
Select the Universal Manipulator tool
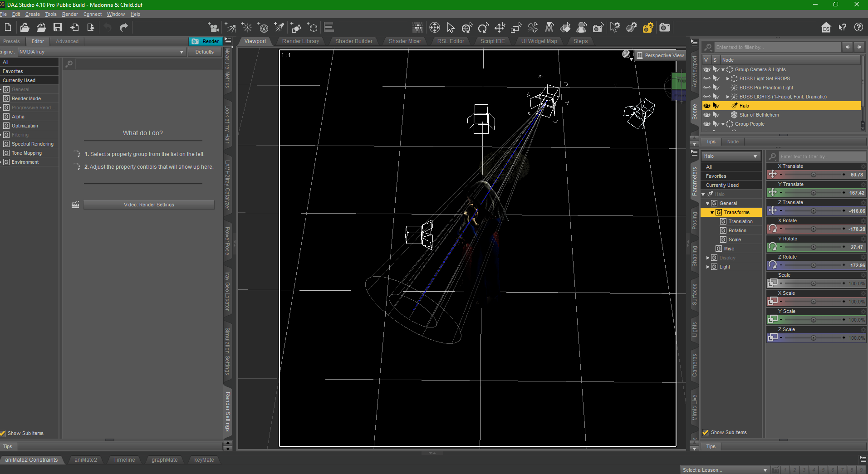pyautogui.click(x=466, y=28)
